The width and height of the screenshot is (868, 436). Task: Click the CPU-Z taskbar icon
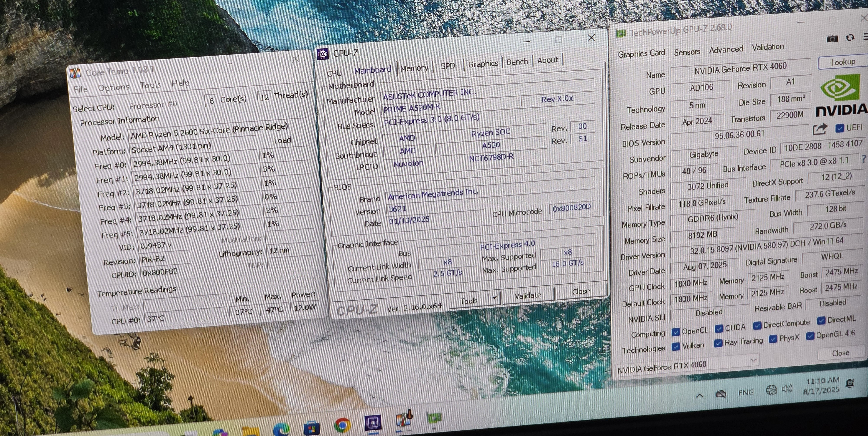(x=373, y=423)
